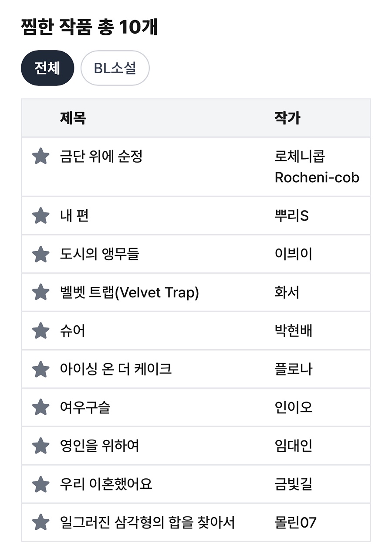Remove favorite star for 벨벳 트랩(Velvet Trap)
Image resolution: width=392 pixels, height=552 pixels.
click(41, 292)
